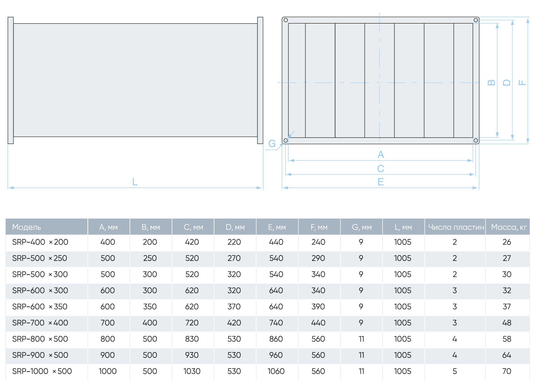
Task: Select the SRP-400 ×200 model row label
Action: tap(40, 242)
